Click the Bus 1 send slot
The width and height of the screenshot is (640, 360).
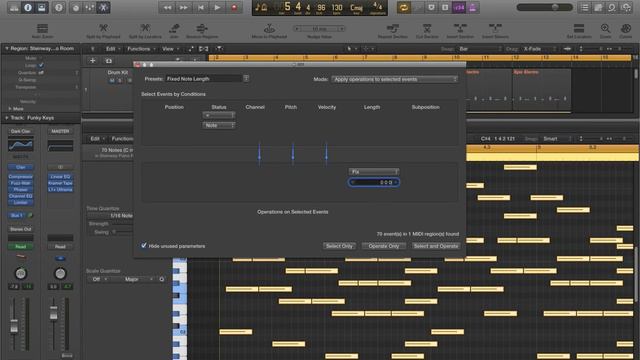pyautogui.click(x=17, y=215)
